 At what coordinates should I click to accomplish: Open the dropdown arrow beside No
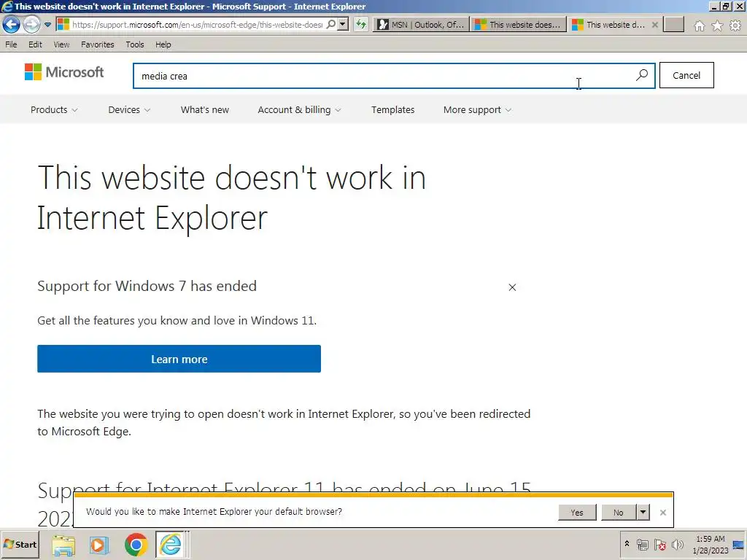[x=643, y=513]
